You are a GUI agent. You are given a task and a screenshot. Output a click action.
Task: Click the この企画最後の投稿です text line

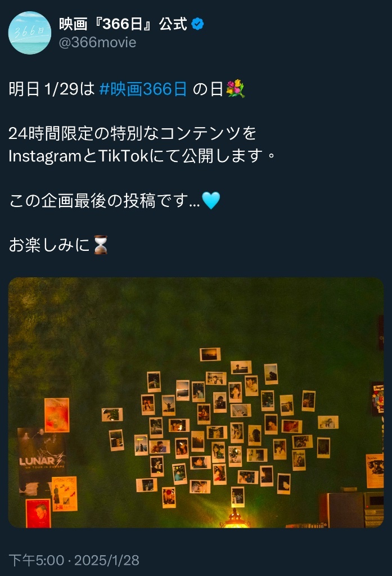105,201
